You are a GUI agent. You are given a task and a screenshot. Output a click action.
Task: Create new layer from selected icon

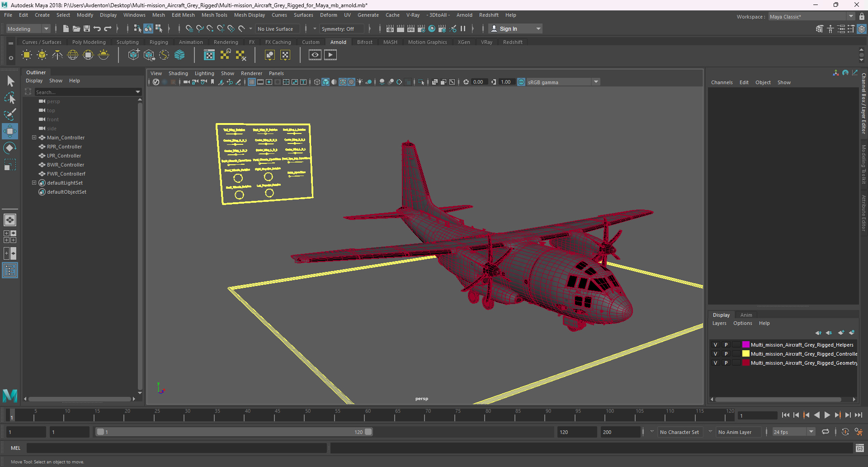tap(852, 333)
